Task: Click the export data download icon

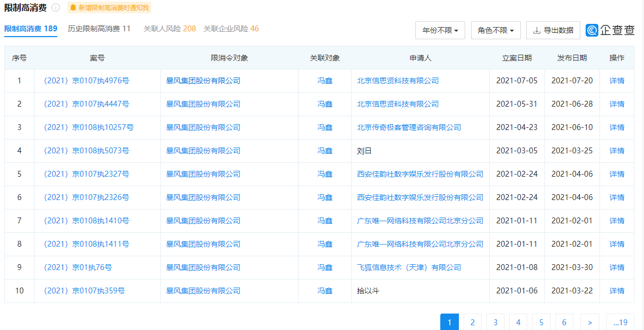Action: (537, 30)
